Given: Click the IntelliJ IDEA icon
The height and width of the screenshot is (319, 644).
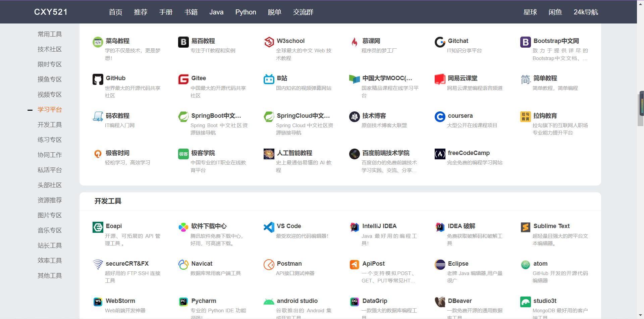Looking at the screenshot, I should coord(355,227).
